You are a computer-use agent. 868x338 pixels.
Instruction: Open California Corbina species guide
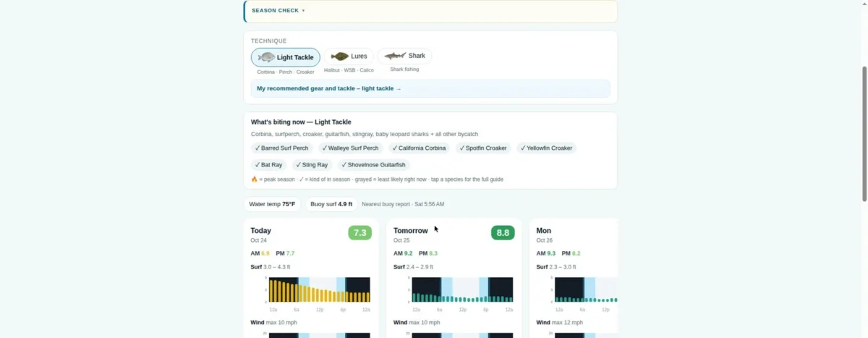pos(419,148)
